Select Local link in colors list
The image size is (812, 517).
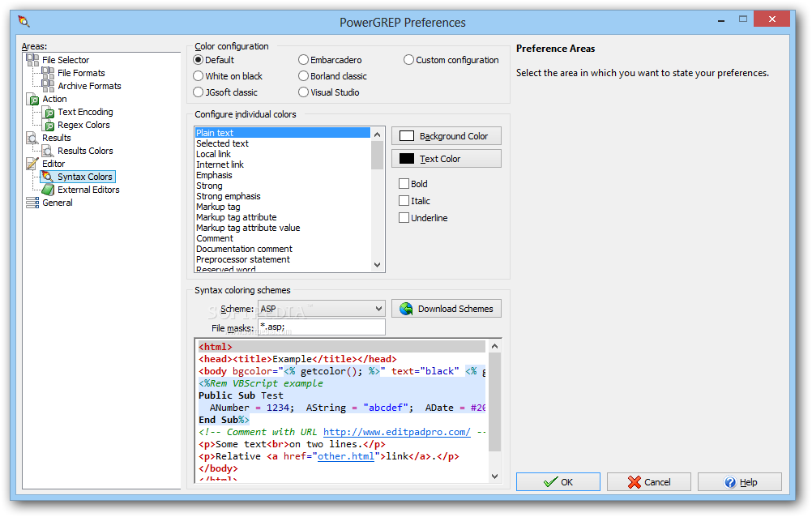click(283, 155)
